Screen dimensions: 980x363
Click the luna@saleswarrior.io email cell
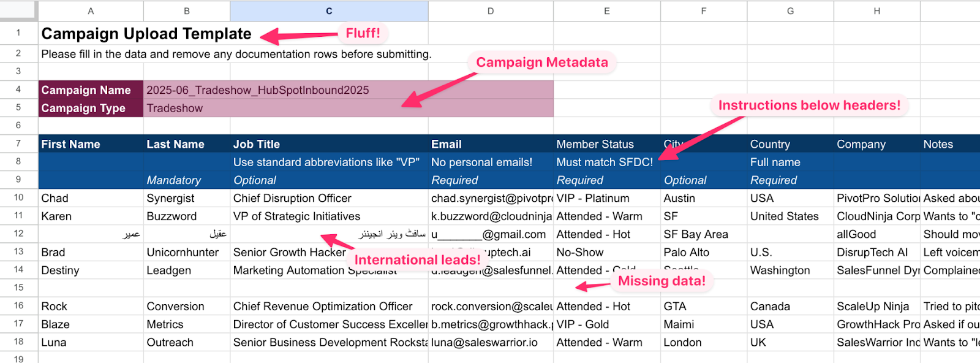tap(484, 342)
